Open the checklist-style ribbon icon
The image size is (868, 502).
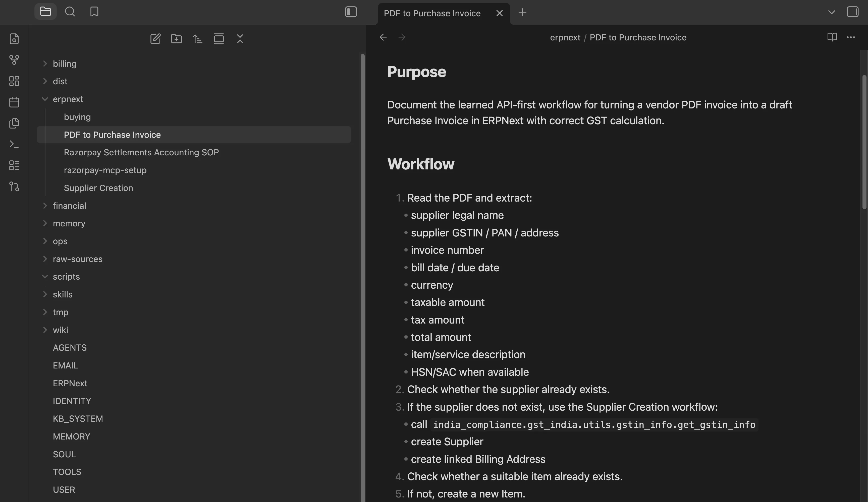click(x=14, y=165)
